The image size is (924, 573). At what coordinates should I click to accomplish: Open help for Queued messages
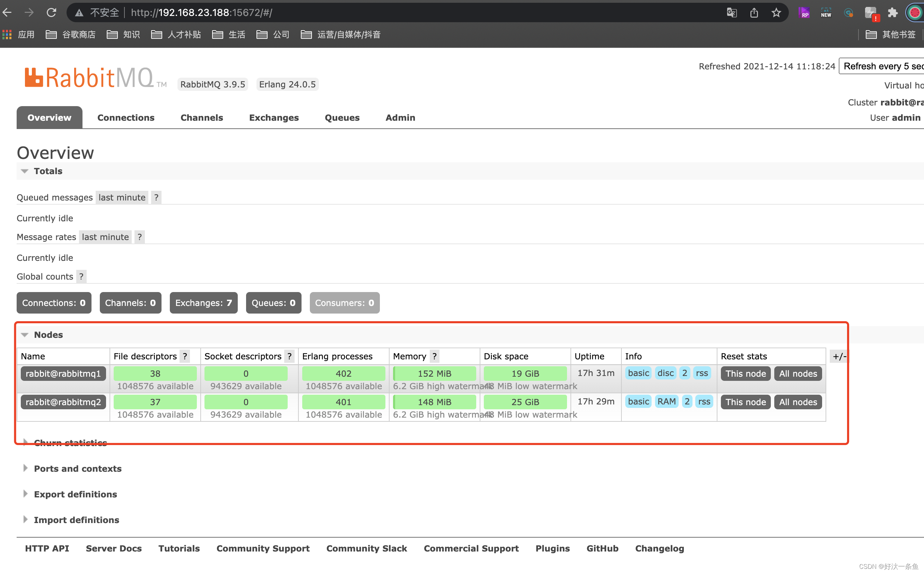point(156,197)
